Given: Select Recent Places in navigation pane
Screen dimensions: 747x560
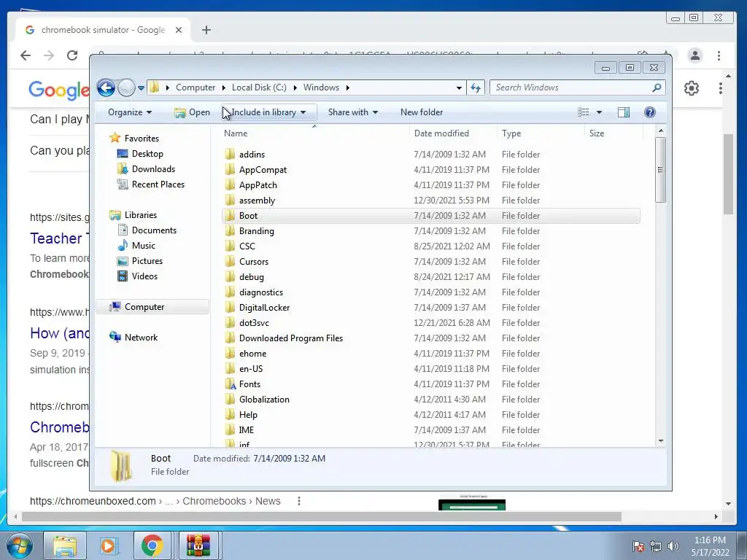Looking at the screenshot, I should coord(158,184).
